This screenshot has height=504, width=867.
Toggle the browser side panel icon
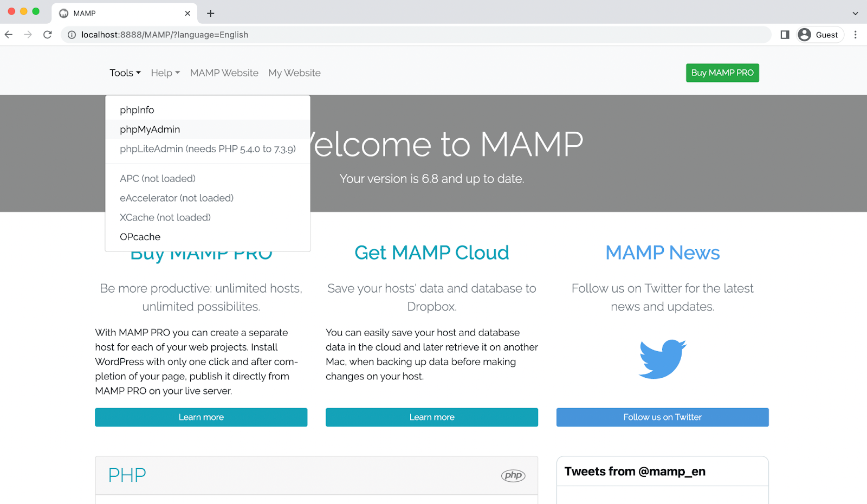pos(785,35)
